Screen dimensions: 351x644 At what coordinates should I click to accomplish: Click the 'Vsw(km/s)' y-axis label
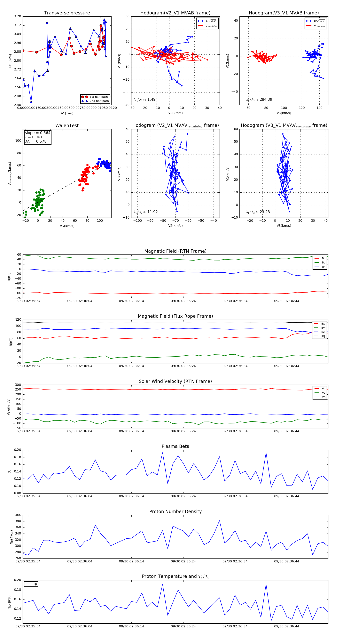point(9,407)
